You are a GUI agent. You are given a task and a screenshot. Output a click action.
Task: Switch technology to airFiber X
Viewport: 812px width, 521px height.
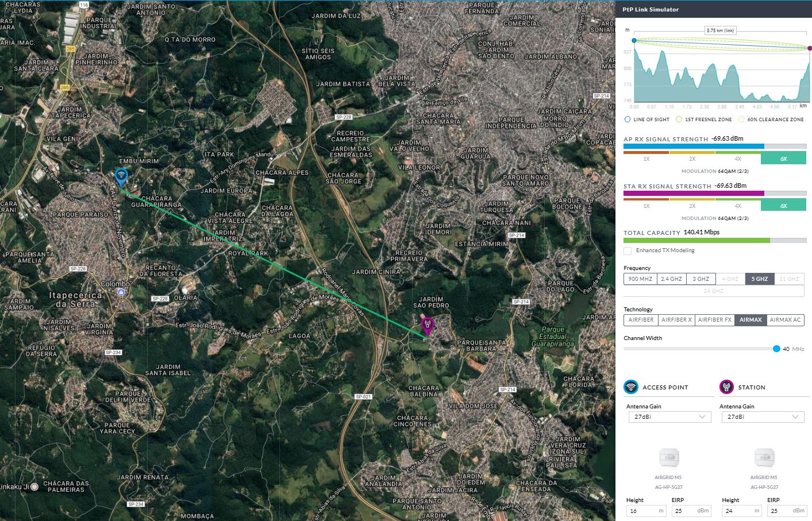(676, 320)
